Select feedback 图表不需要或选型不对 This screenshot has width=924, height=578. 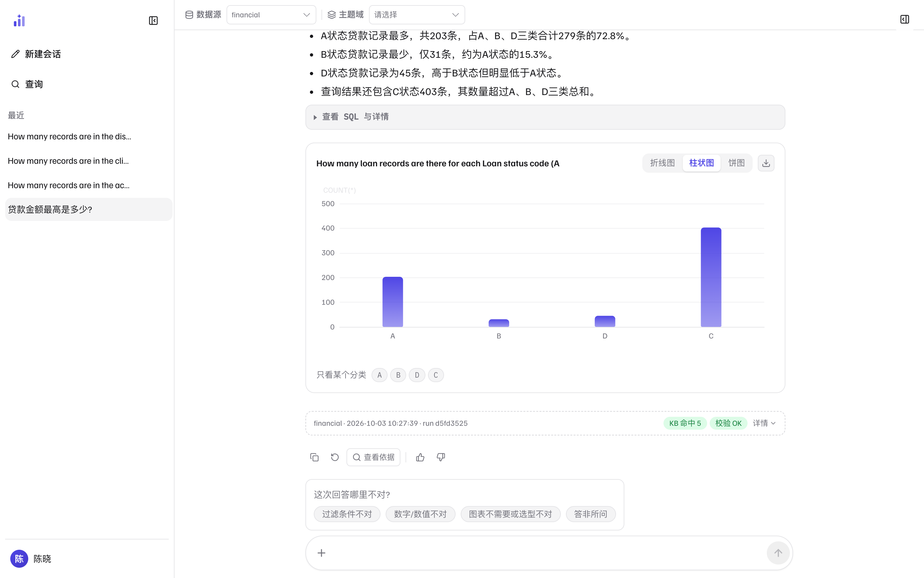coord(510,514)
